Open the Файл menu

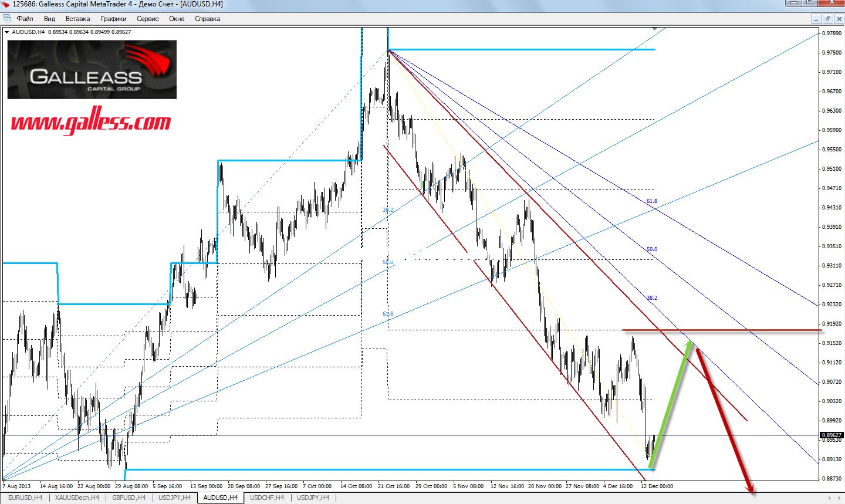pos(25,19)
